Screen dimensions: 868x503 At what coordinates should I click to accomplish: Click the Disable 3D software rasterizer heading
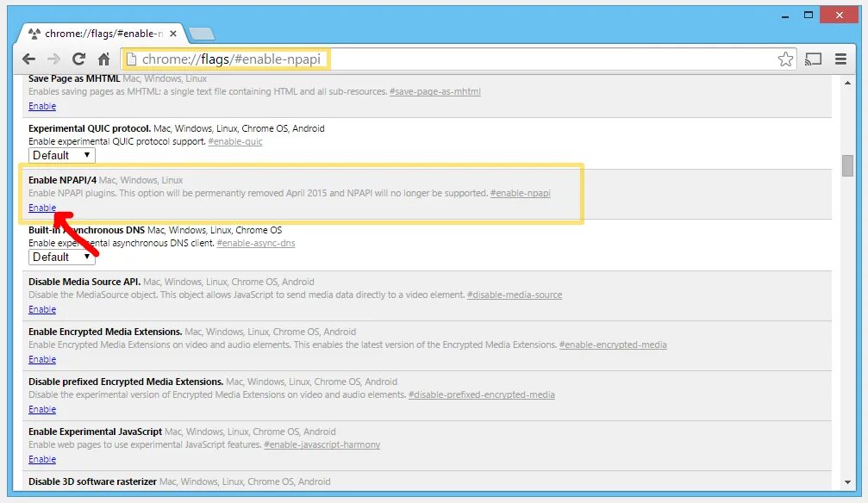pyautogui.click(x=92, y=481)
